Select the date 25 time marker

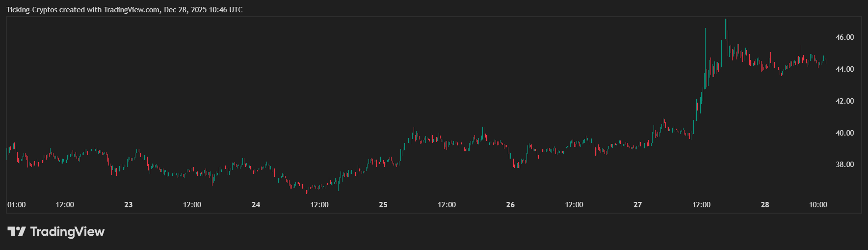click(383, 205)
